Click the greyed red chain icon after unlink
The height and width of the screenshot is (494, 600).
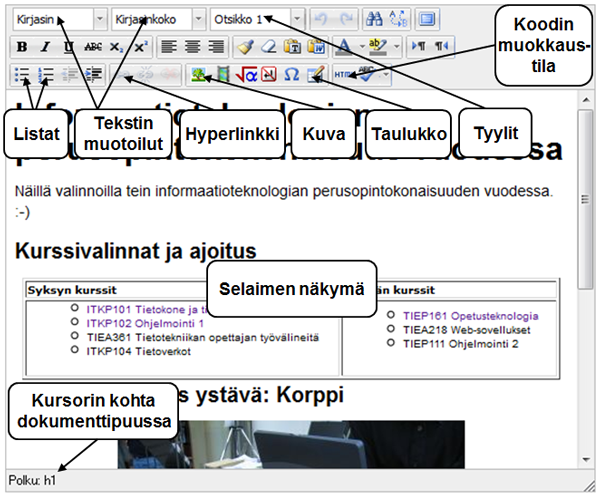coord(170,75)
